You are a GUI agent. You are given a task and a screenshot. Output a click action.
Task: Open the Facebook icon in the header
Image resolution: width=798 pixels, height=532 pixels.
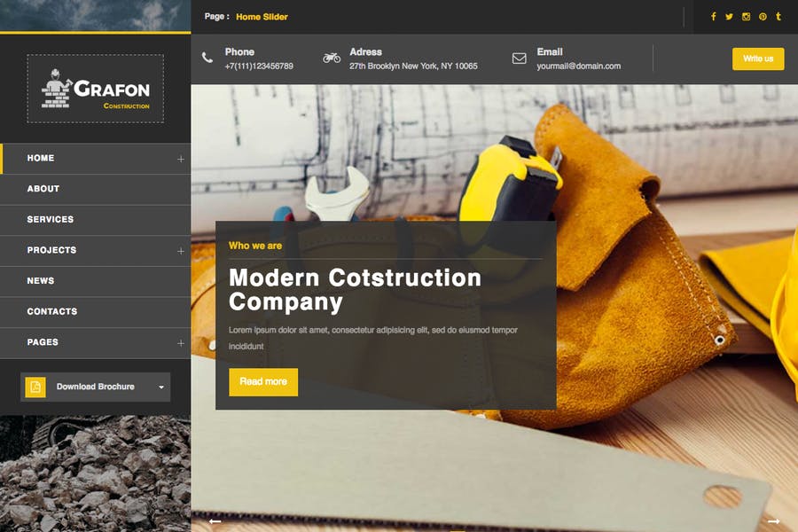click(714, 16)
